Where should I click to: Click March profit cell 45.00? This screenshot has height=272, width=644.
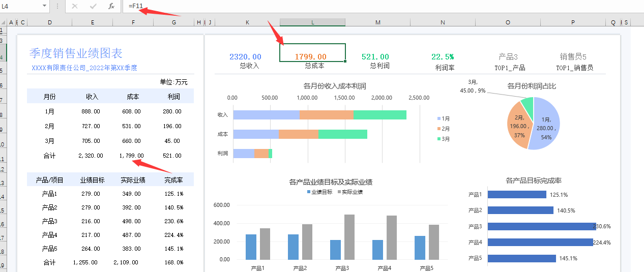(x=172, y=141)
